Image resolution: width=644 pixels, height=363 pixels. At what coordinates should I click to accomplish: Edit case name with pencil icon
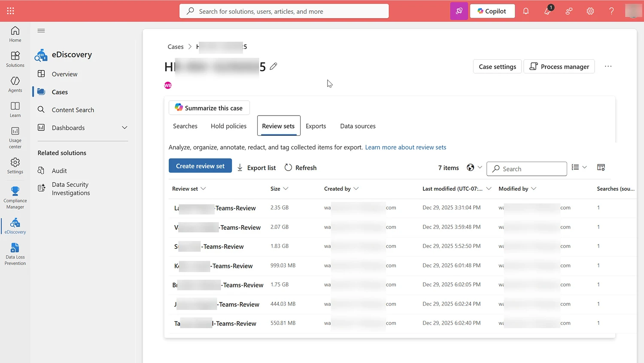[273, 66]
